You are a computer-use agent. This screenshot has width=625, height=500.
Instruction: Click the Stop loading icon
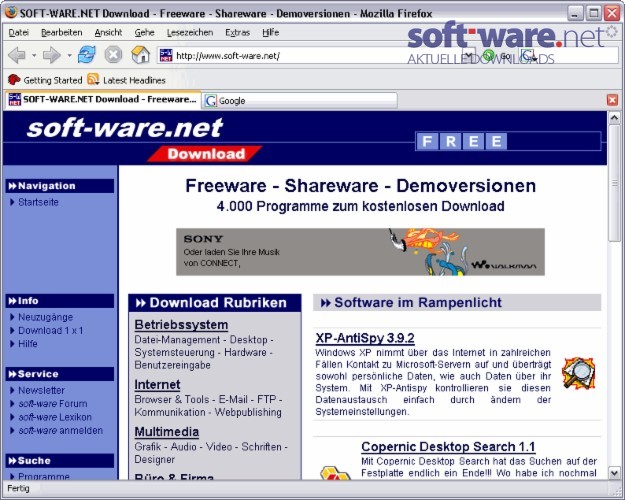113,55
